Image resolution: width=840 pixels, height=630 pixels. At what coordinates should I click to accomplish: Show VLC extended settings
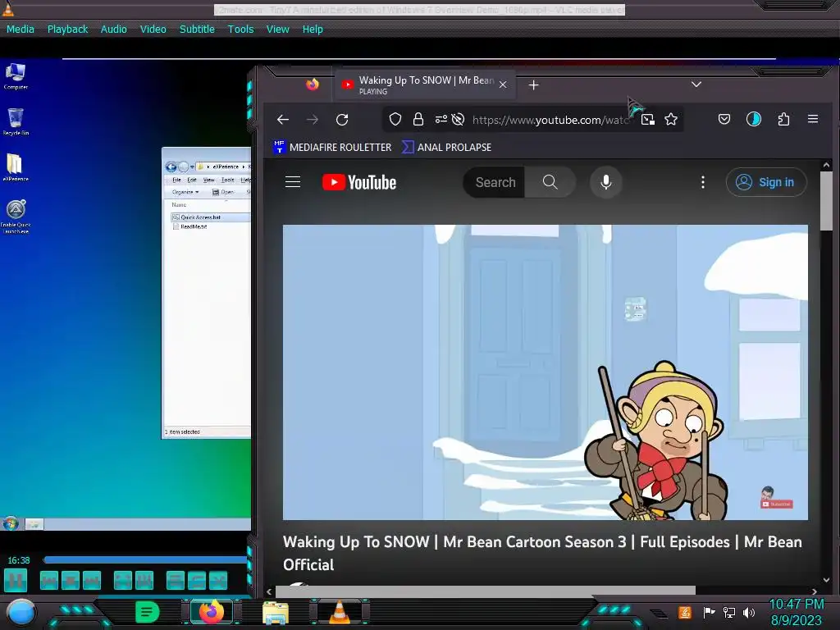tap(144, 580)
